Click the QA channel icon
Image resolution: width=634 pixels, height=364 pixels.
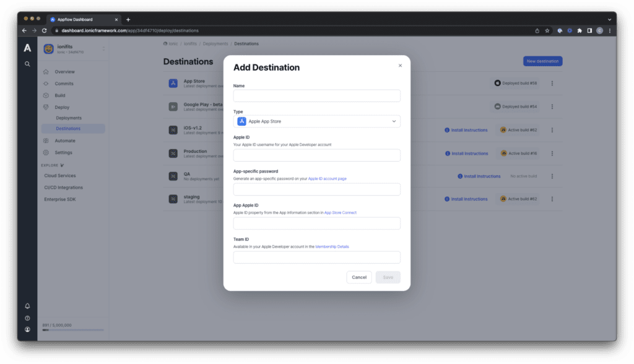[x=173, y=176]
